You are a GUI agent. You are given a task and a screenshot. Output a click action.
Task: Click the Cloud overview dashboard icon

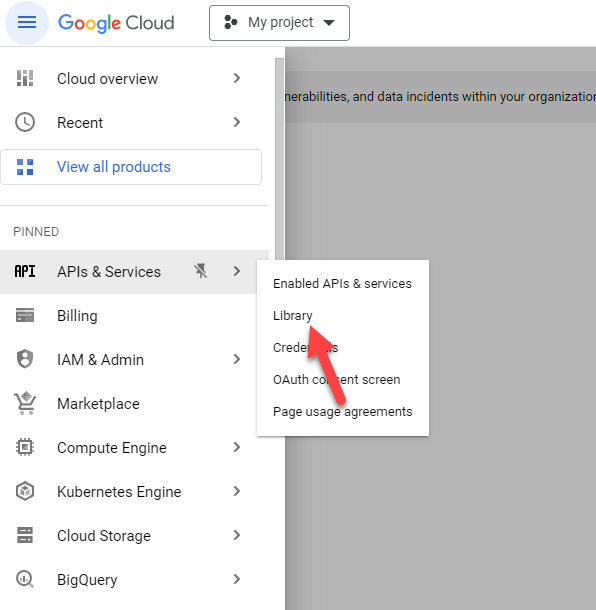pos(25,78)
